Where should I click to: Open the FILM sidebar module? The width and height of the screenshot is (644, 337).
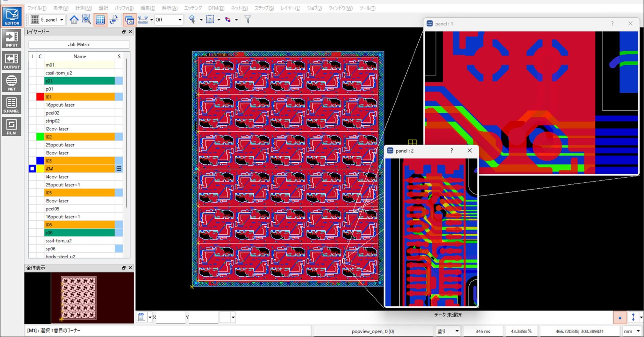[x=12, y=126]
